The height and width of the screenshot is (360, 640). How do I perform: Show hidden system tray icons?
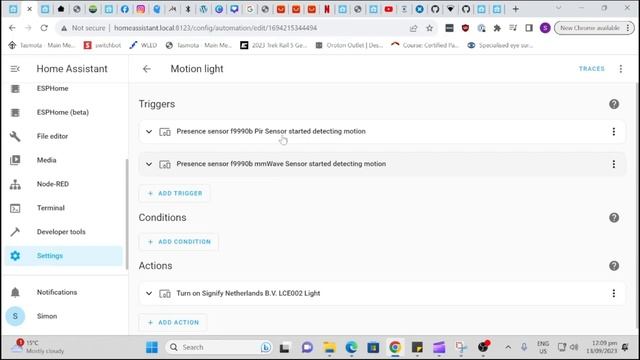coord(508,347)
